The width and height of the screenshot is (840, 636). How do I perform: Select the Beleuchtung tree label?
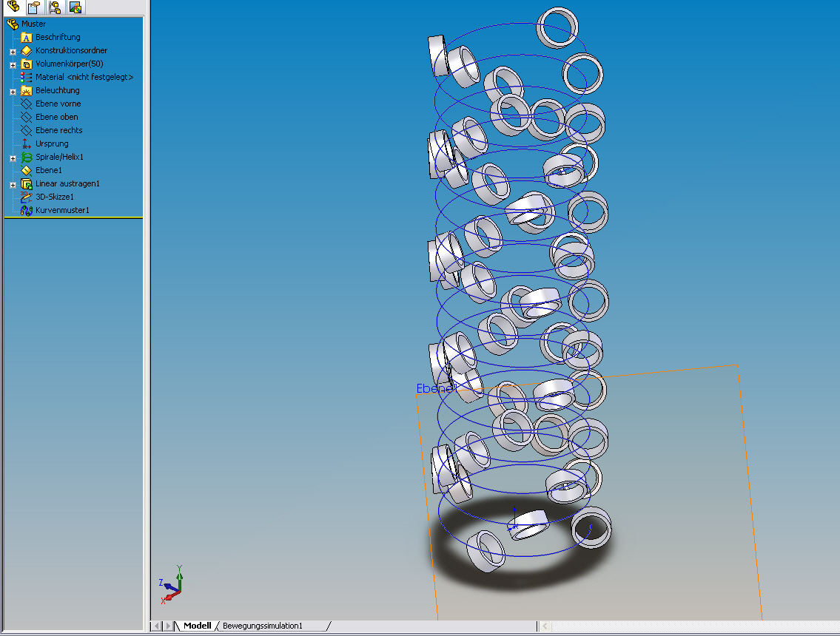click(x=57, y=90)
